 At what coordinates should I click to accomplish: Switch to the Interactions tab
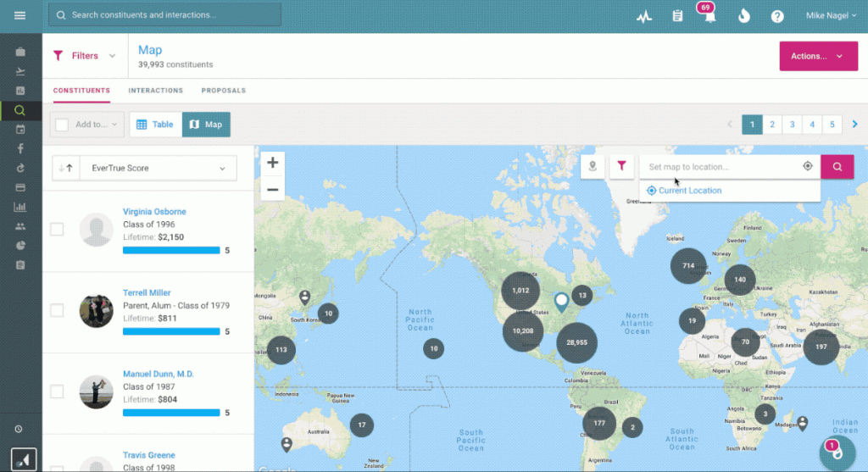point(155,91)
